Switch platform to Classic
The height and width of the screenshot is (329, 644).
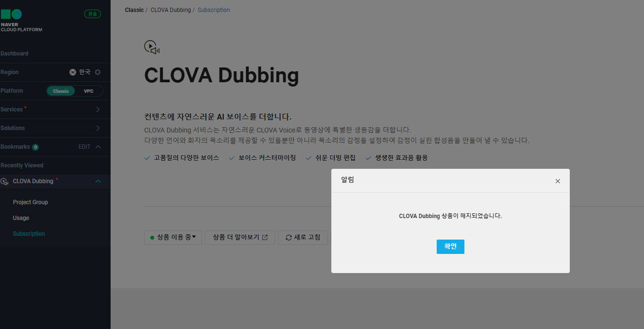point(61,91)
